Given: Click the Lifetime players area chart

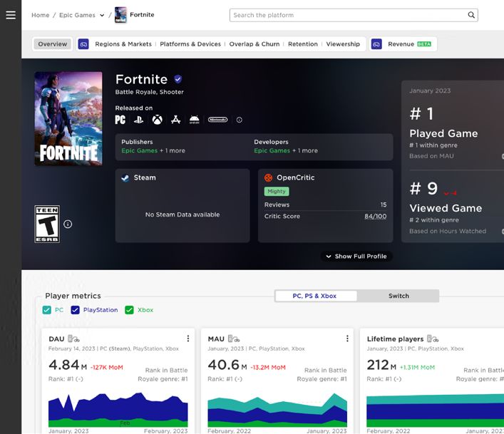Looking at the screenshot, I should click(436, 410).
